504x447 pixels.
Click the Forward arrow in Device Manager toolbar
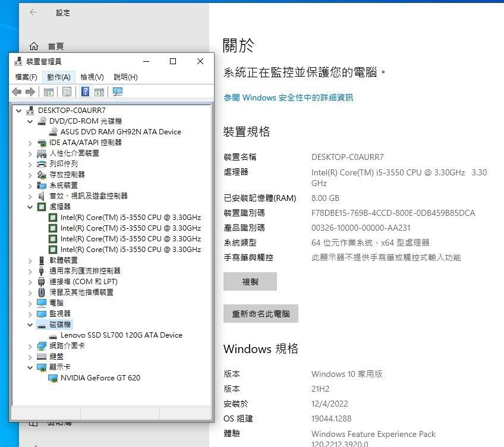click(x=30, y=92)
